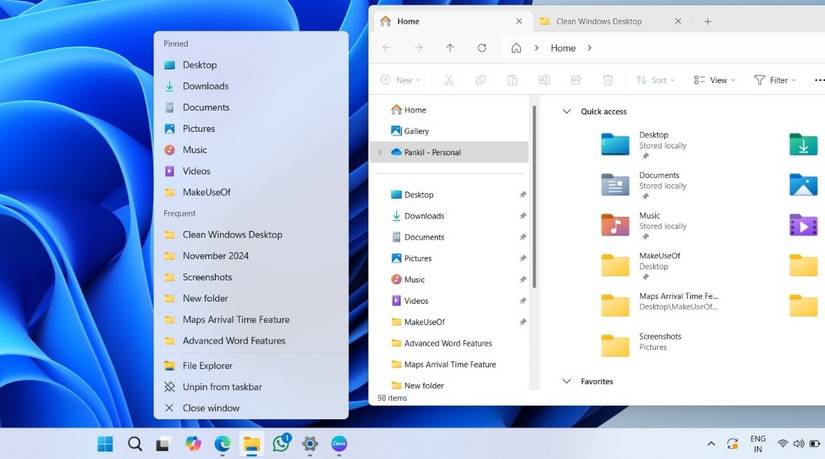
Task: Select Desktop in the navigation pane
Action: [450, 195]
